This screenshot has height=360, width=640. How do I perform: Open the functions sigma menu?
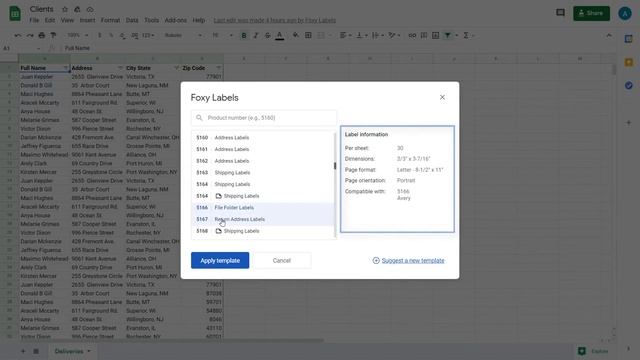tap(468, 36)
